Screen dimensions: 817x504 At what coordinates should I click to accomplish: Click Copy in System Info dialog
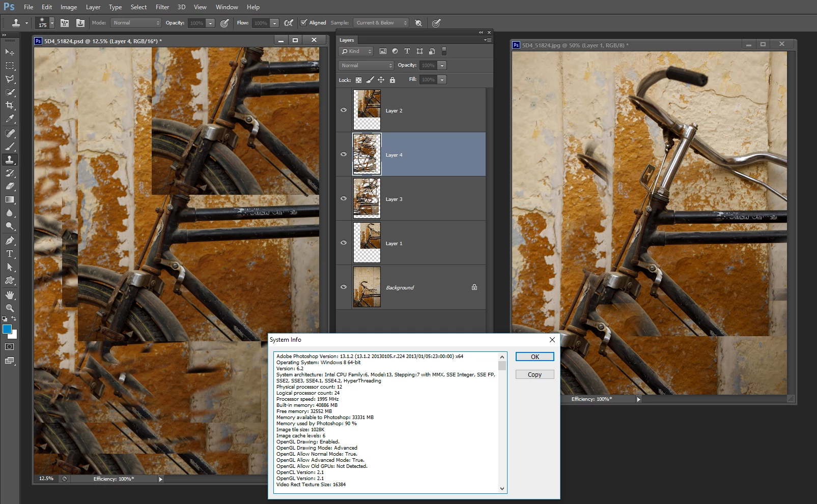point(535,375)
